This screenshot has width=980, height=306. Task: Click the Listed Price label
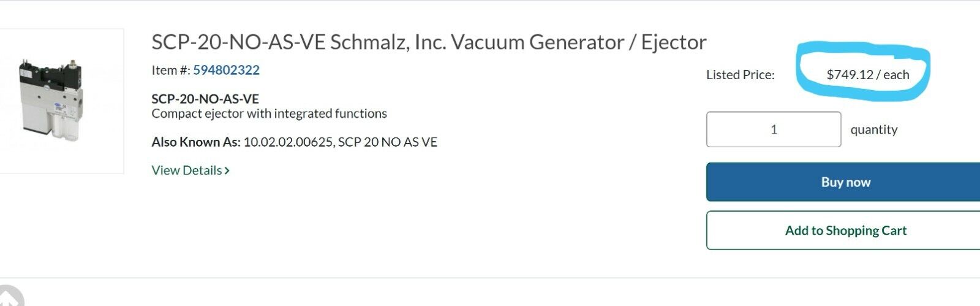[741, 75]
